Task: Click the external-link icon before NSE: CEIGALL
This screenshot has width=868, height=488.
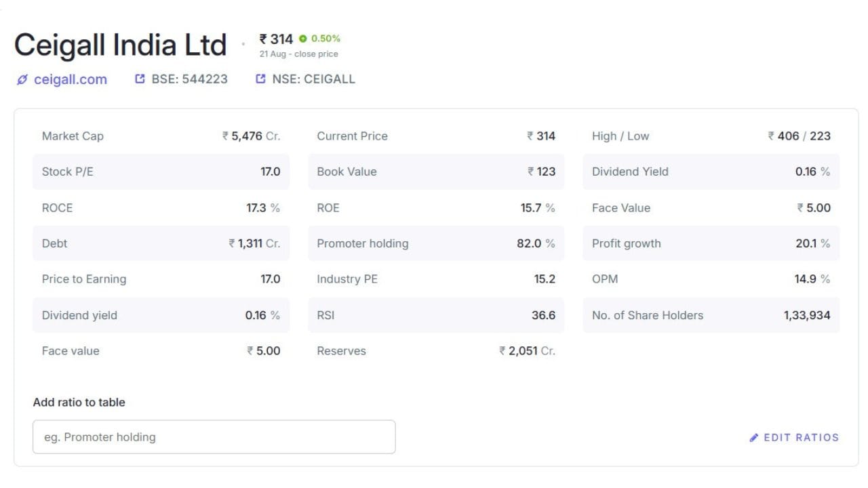Action: [260, 79]
